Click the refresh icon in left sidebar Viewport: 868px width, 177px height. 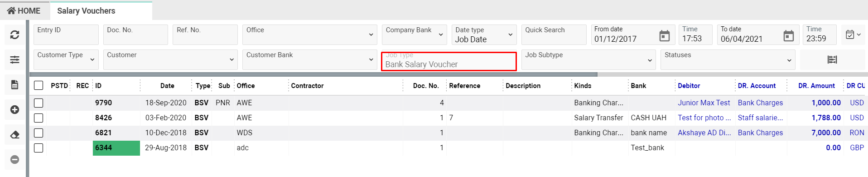coord(14,34)
